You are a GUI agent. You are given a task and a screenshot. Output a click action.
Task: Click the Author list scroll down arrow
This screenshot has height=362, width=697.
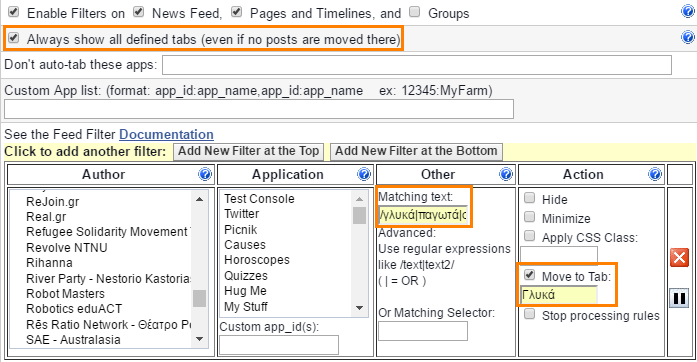point(200,339)
